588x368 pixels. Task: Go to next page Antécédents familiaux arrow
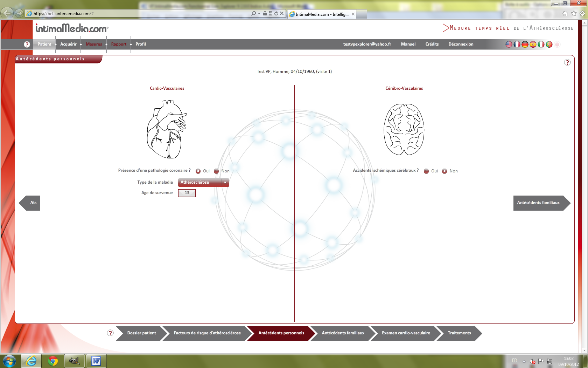(541, 203)
